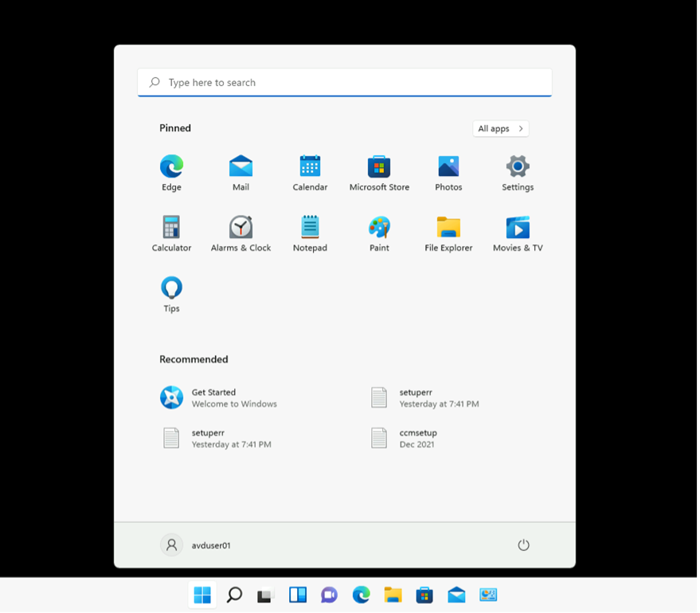Click the Power button
This screenshot has width=700, height=613.
(523, 545)
